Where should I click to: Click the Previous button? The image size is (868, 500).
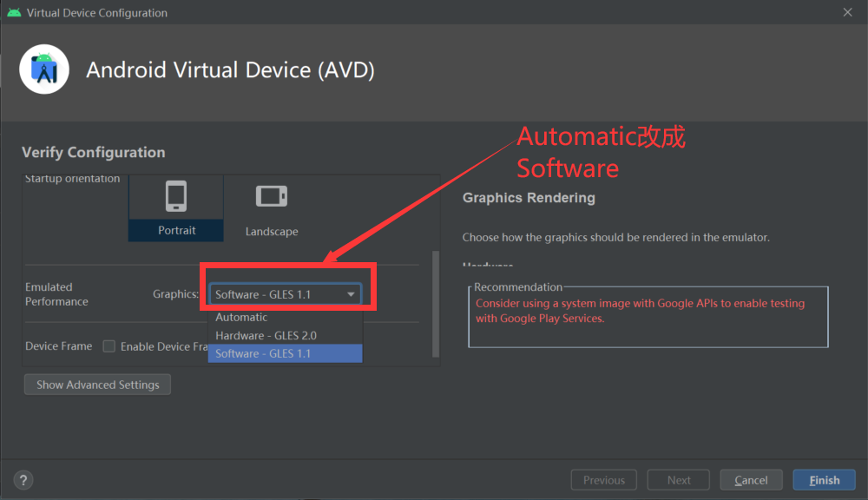point(604,480)
